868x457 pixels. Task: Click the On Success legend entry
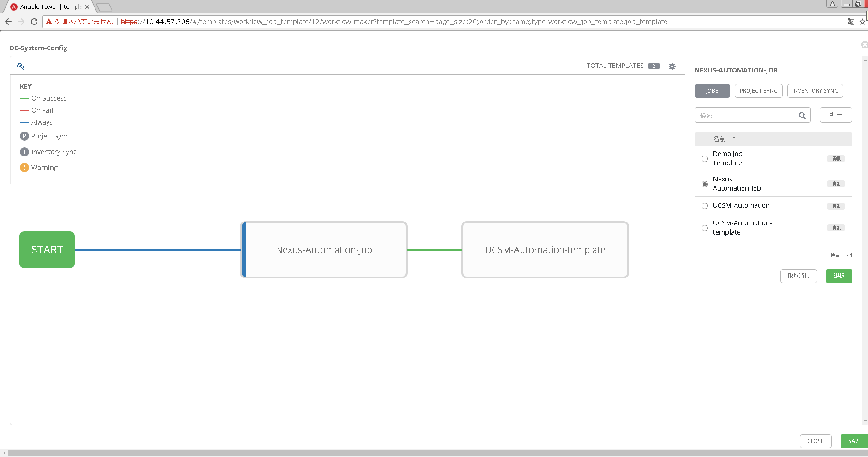43,98
